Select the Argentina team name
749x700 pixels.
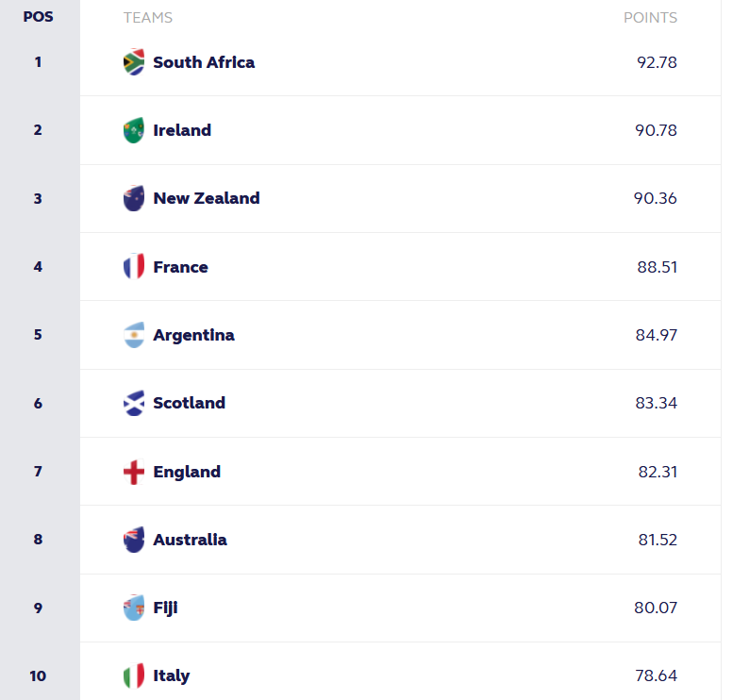pos(193,335)
